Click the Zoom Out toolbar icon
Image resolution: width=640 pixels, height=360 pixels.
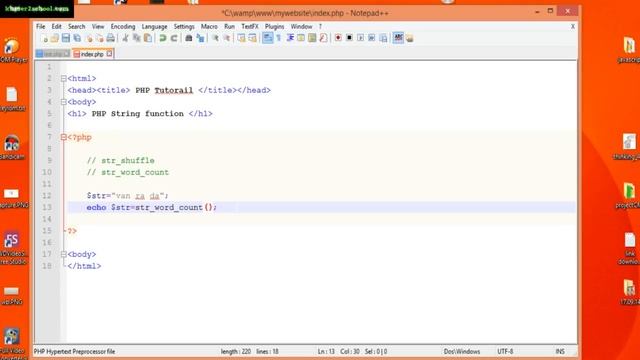click(227, 38)
